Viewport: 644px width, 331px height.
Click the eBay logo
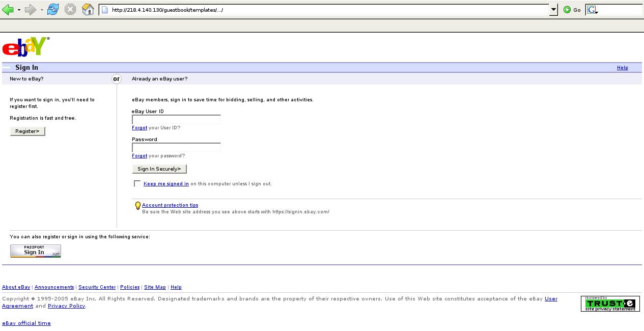pyautogui.click(x=26, y=46)
